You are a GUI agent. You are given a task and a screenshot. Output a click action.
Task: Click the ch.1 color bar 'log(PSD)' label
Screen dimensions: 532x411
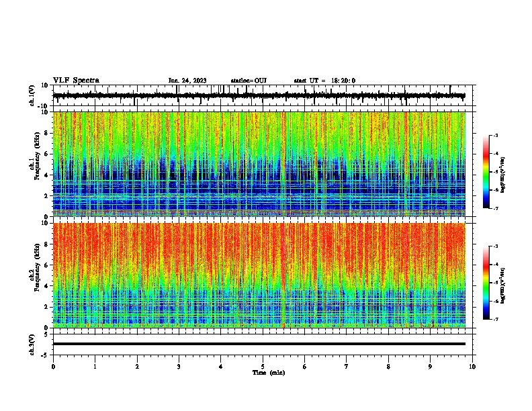[x=503, y=175]
